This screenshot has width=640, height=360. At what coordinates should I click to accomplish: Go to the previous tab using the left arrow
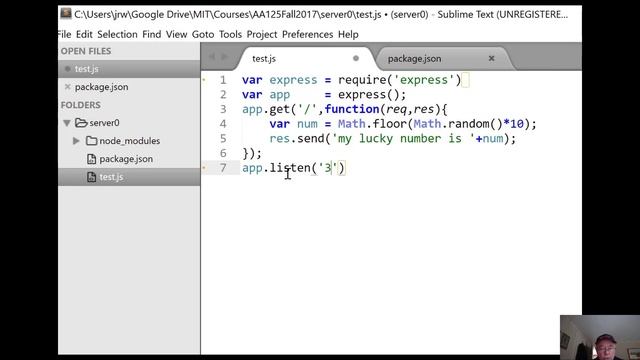(211, 57)
